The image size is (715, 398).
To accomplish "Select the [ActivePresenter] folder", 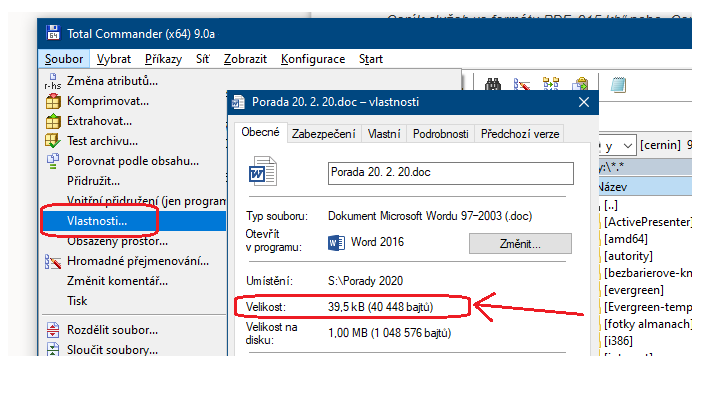I will [x=648, y=222].
